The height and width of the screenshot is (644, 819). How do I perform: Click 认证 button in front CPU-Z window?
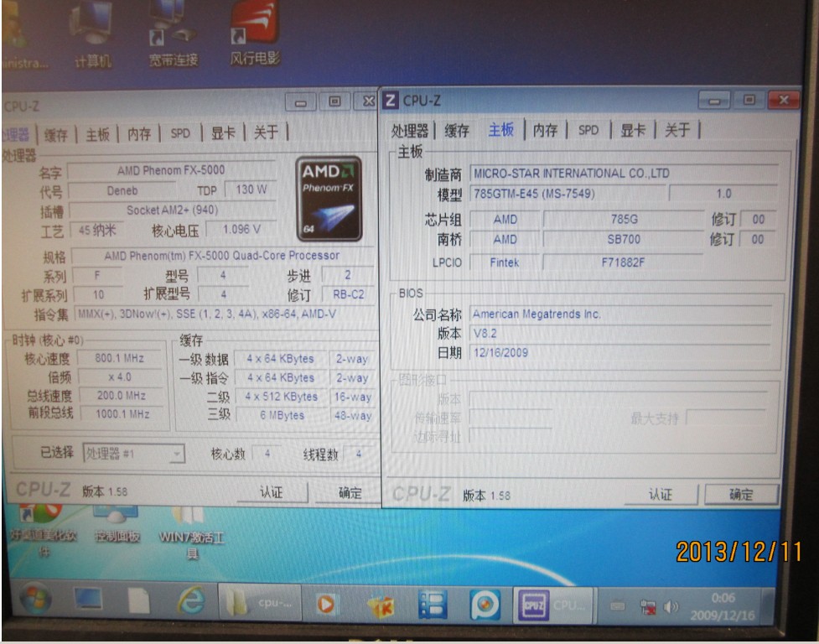(661, 494)
